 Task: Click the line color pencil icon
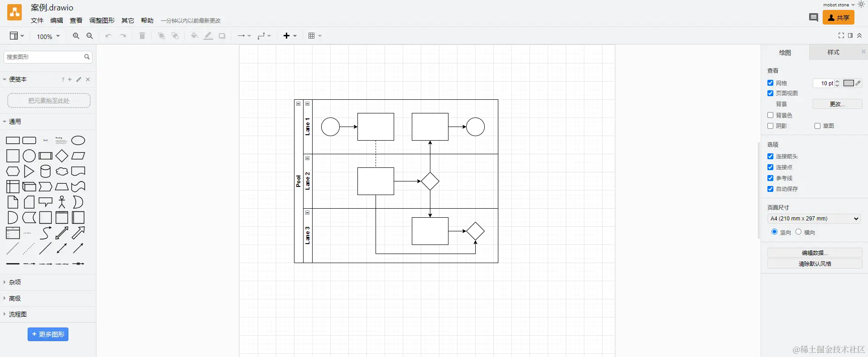click(x=208, y=36)
